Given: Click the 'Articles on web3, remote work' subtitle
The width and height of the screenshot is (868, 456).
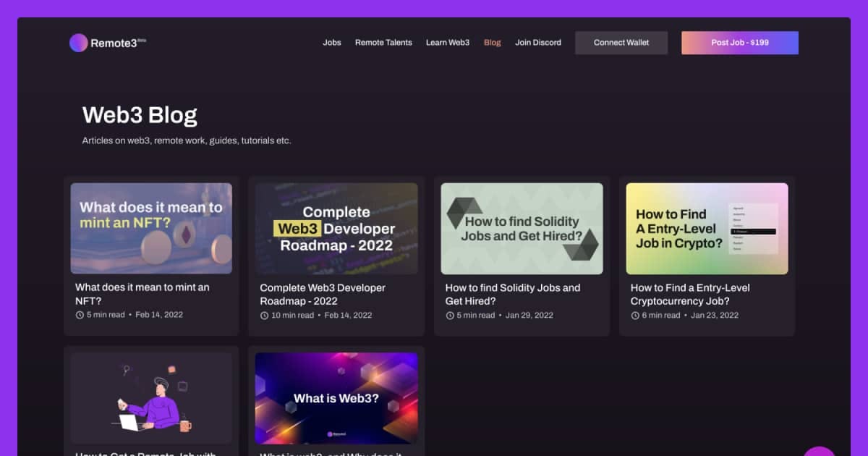Looking at the screenshot, I should (x=187, y=140).
